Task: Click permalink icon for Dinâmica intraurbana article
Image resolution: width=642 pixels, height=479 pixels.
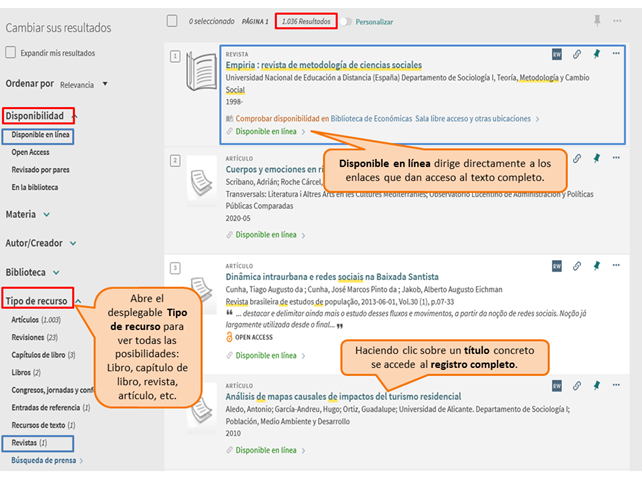Action: point(576,266)
